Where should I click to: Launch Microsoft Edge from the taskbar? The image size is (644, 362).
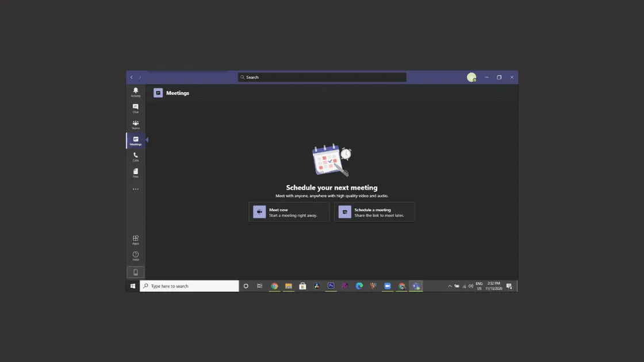tap(359, 286)
